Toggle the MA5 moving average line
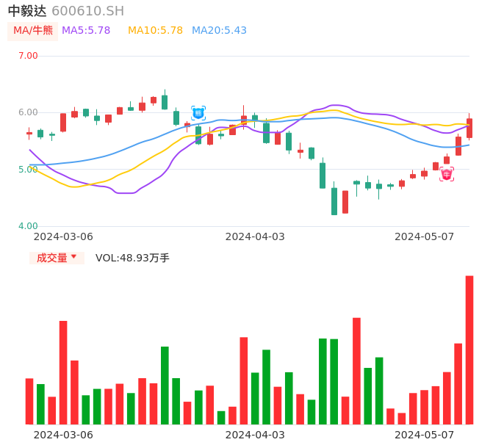Viewport: 504px width, 445px height. pyautogui.click(x=86, y=31)
